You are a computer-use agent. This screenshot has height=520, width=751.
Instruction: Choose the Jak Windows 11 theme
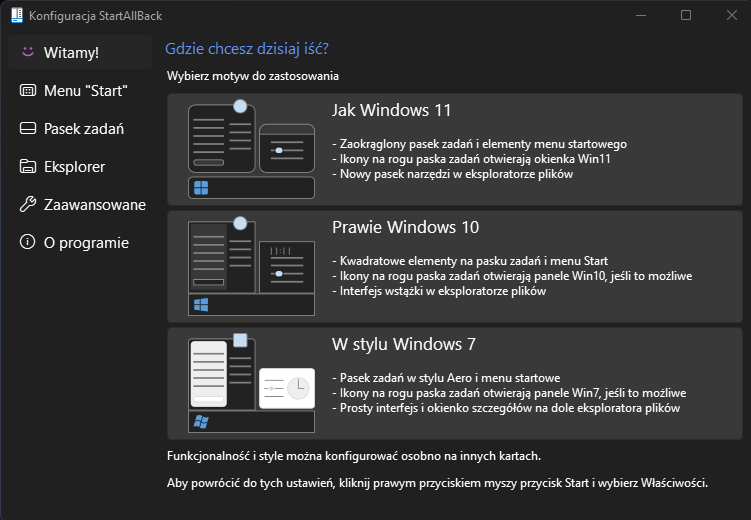click(455, 149)
